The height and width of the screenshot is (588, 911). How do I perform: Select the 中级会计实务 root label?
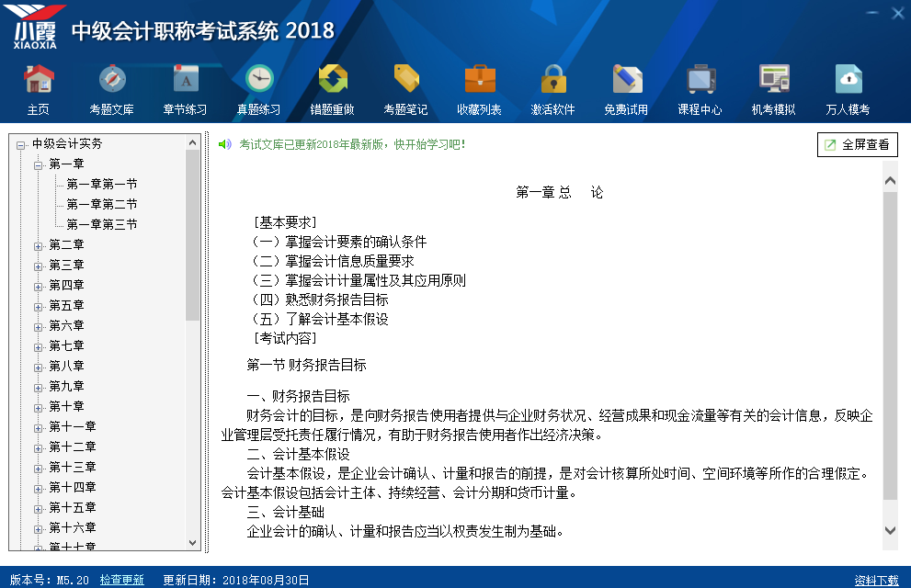click(x=67, y=143)
